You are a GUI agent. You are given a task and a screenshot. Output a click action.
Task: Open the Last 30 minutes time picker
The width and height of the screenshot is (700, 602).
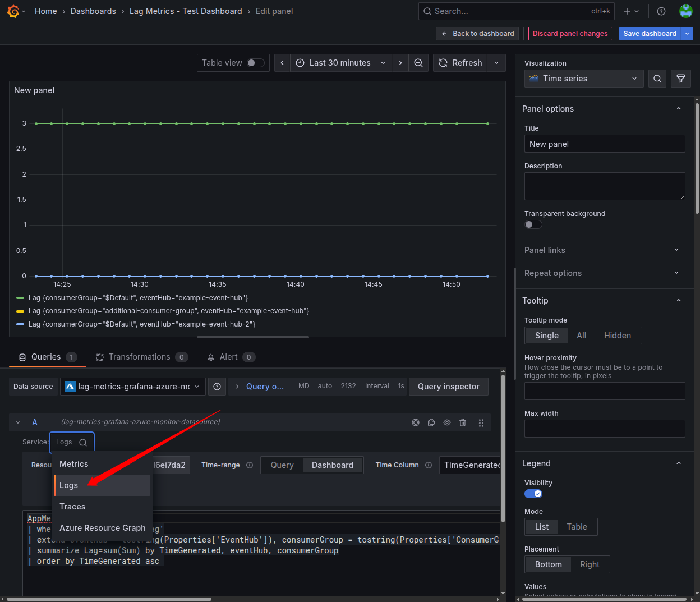[x=341, y=63]
